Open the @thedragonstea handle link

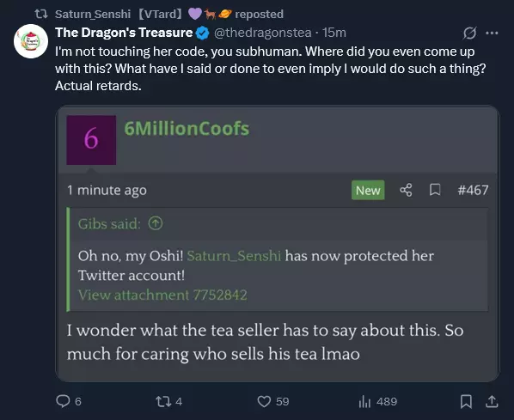tap(262, 33)
